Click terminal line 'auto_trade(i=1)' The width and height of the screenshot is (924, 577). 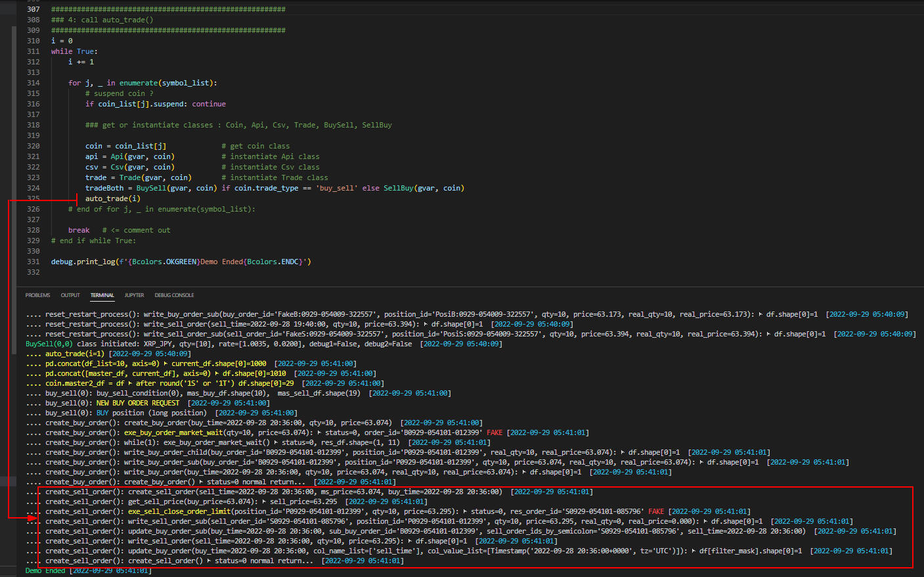[108, 354]
